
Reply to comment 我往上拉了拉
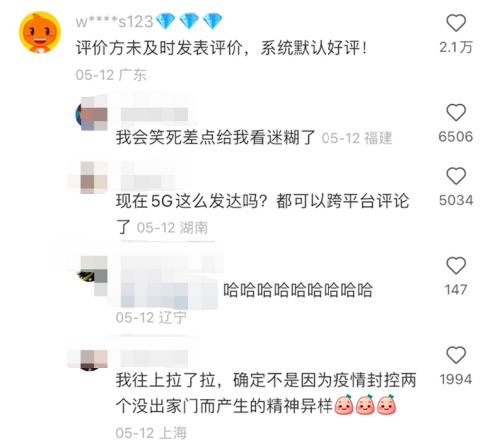click(266, 393)
